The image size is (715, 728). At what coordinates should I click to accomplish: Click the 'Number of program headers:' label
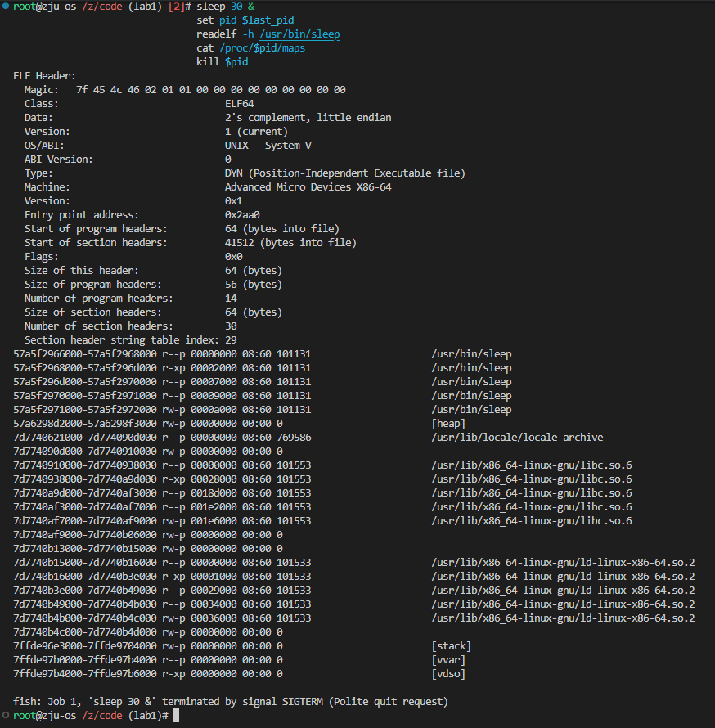[x=99, y=298]
